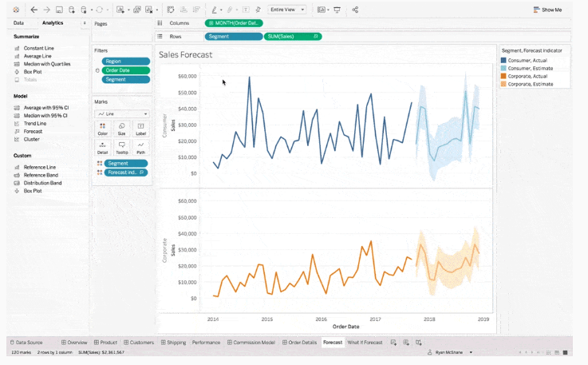588x365 pixels.
Task: Click the Fix axes pin icon
Action: point(258,10)
